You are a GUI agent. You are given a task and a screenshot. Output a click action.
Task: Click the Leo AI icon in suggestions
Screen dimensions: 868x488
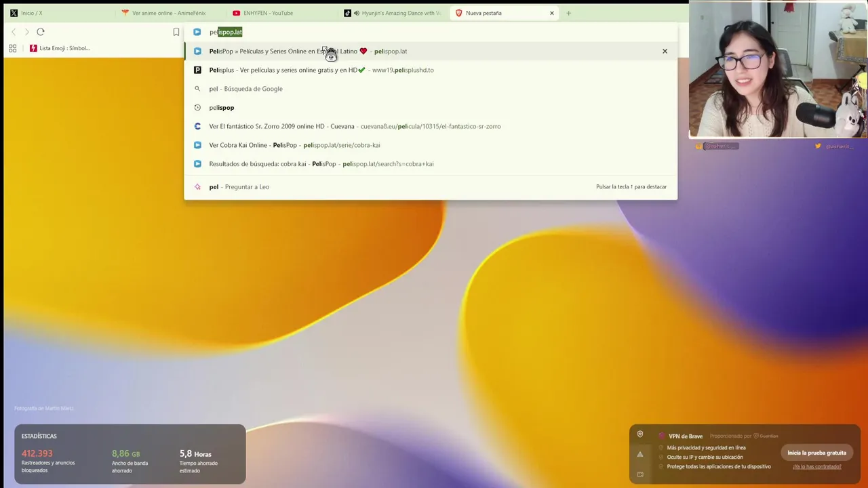point(197,186)
